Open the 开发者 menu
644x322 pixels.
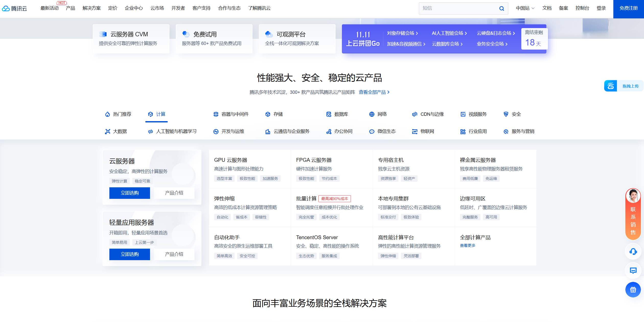click(x=178, y=8)
